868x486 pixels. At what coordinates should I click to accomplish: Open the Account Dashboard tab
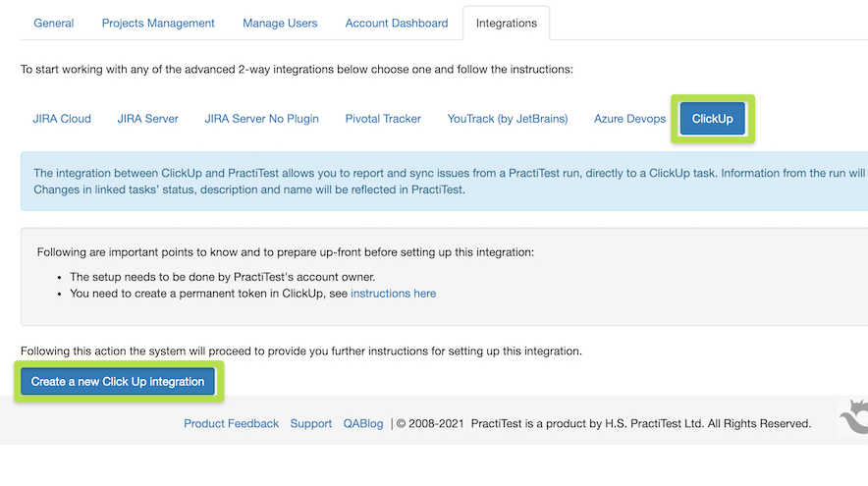[397, 24]
